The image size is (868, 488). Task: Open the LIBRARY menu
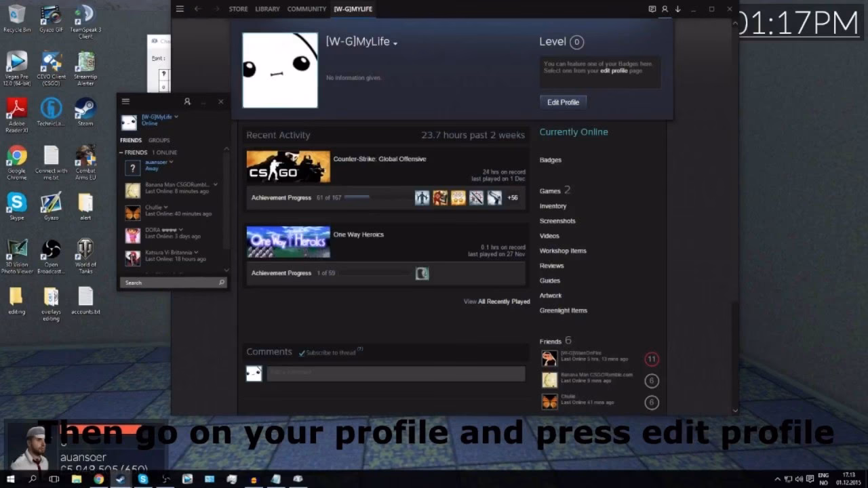tap(267, 9)
